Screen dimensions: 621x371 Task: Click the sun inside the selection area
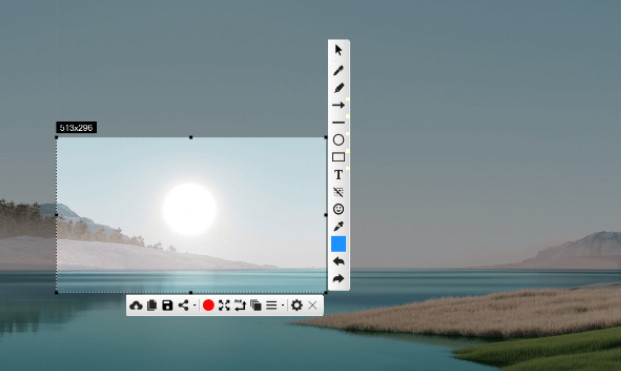click(x=189, y=209)
